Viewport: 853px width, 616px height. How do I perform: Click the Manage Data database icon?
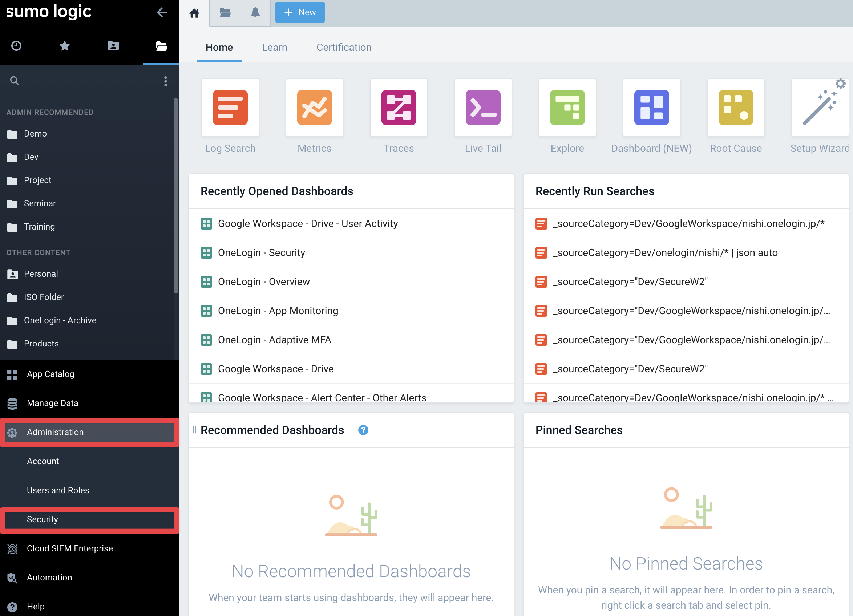(x=12, y=404)
